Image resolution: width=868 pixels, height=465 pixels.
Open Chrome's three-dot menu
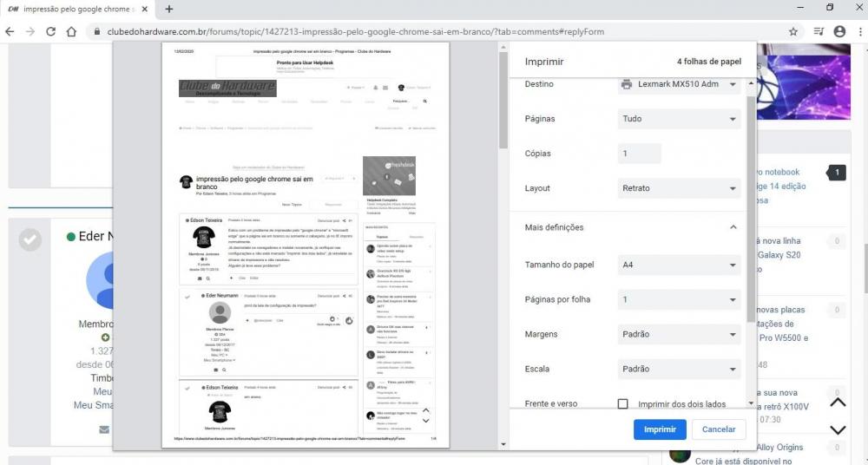(x=858, y=31)
